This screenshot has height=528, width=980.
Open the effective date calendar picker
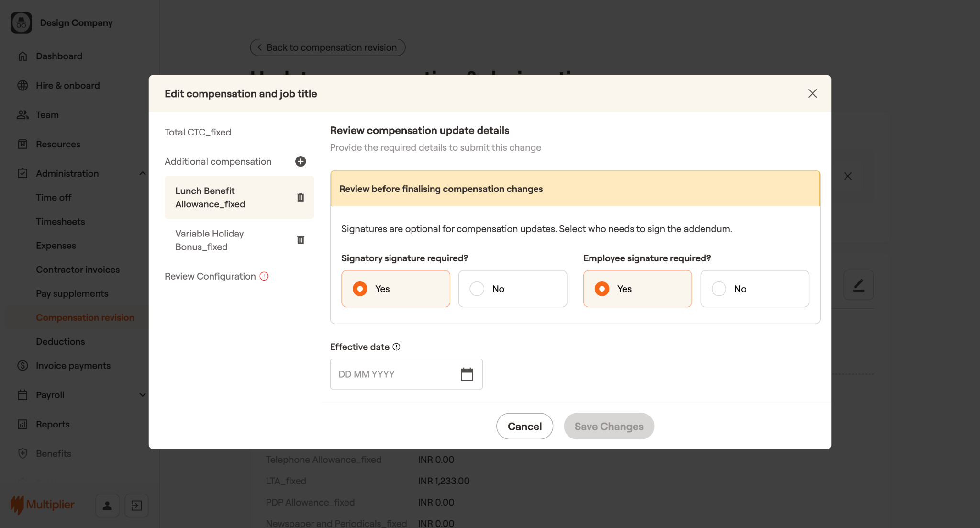coord(467,374)
